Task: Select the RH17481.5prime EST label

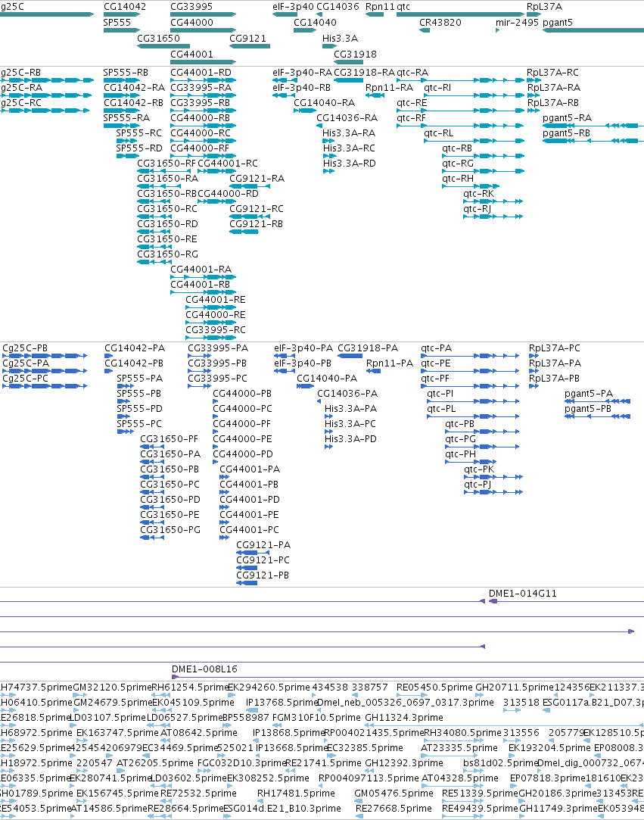Action: tap(296, 793)
